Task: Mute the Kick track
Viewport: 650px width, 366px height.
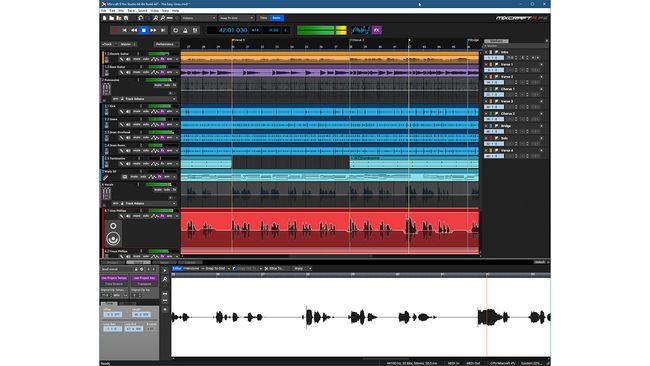Action: (x=136, y=111)
